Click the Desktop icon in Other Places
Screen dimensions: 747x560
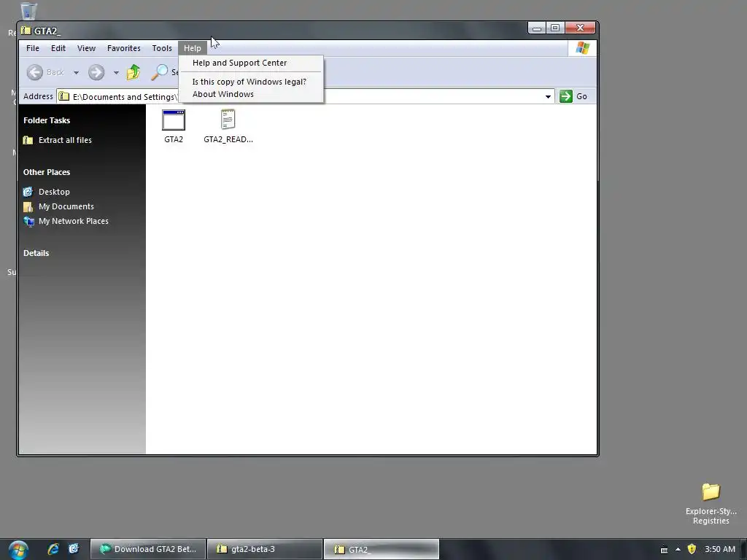coord(28,192)
